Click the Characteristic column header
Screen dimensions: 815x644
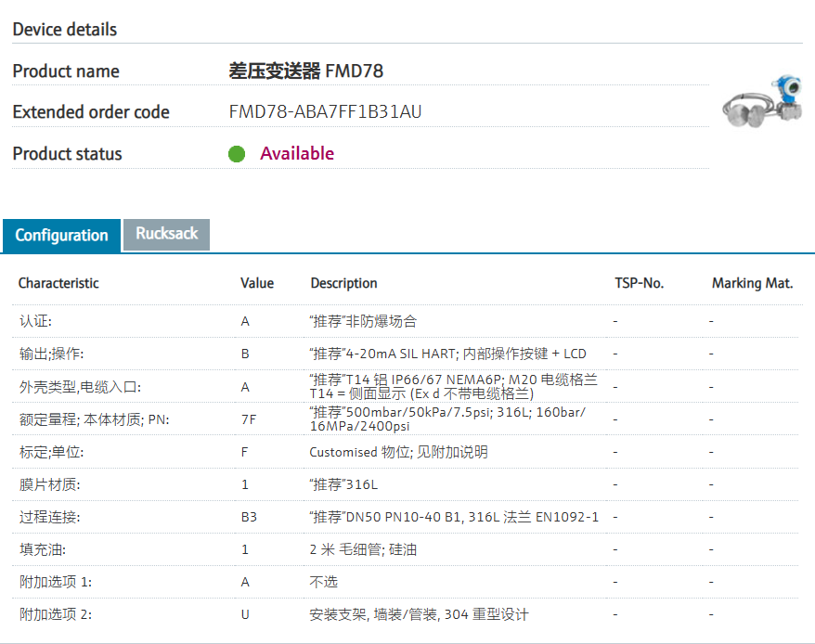58,283
